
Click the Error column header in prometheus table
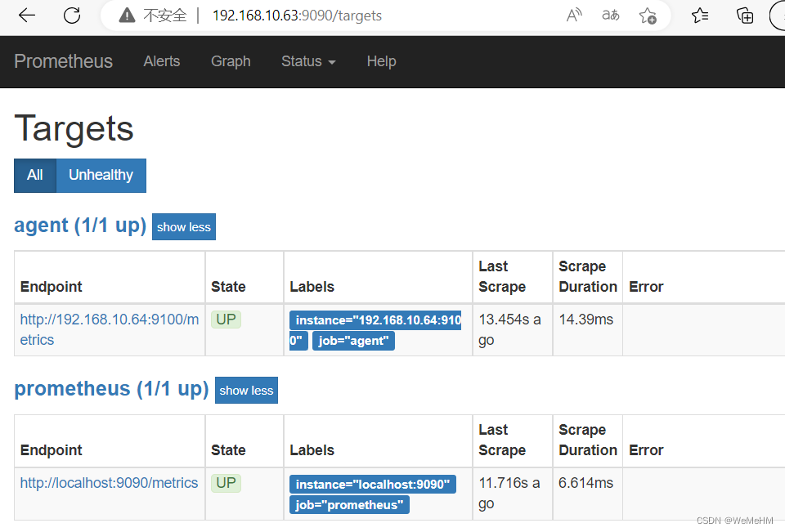point(646,450)
